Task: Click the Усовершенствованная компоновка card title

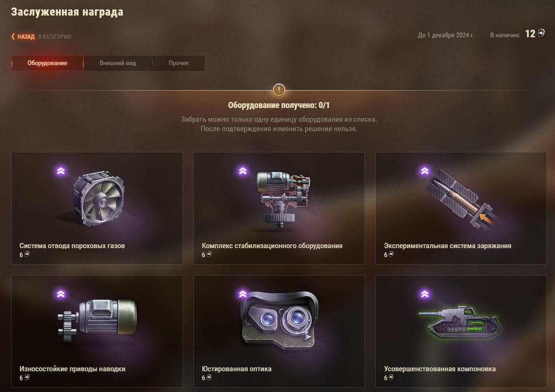Action: pyautogui.click(x=439, y=369)
